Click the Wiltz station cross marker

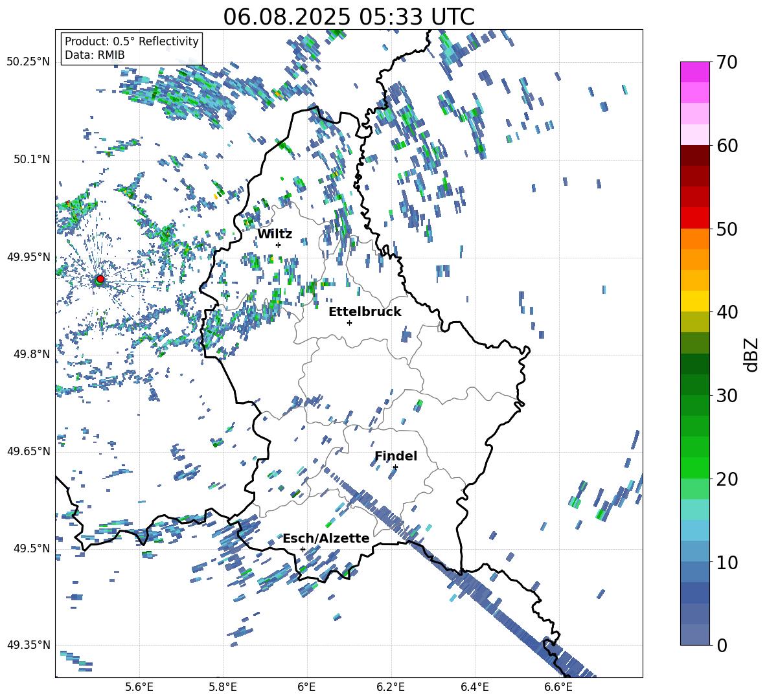click(279, 245)
